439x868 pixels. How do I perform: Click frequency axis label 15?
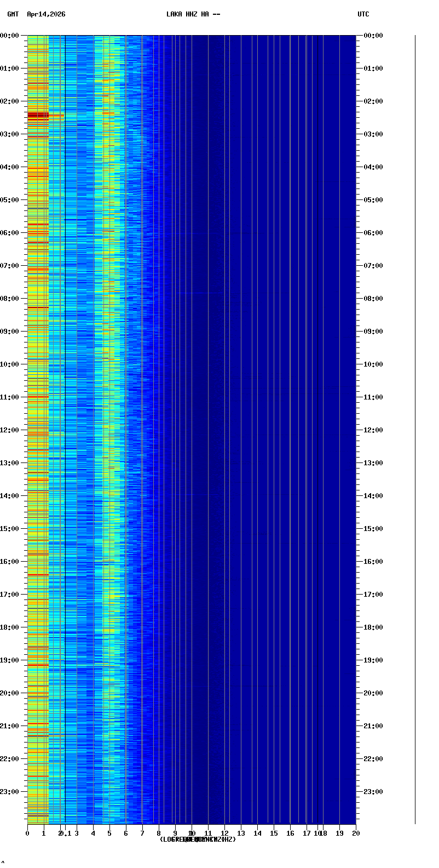tap(274, 833)
